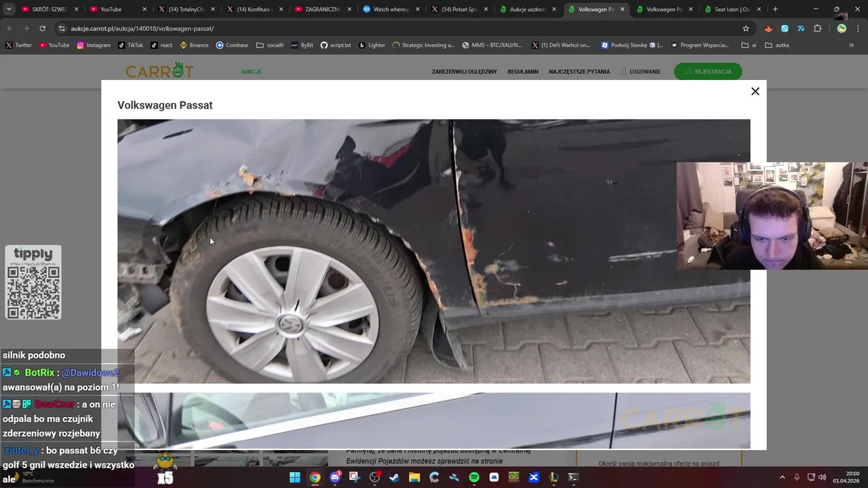The width and height of the screenshot is (868, 488).
Task: Open the ai bookmarks folder
Action: 749,45
